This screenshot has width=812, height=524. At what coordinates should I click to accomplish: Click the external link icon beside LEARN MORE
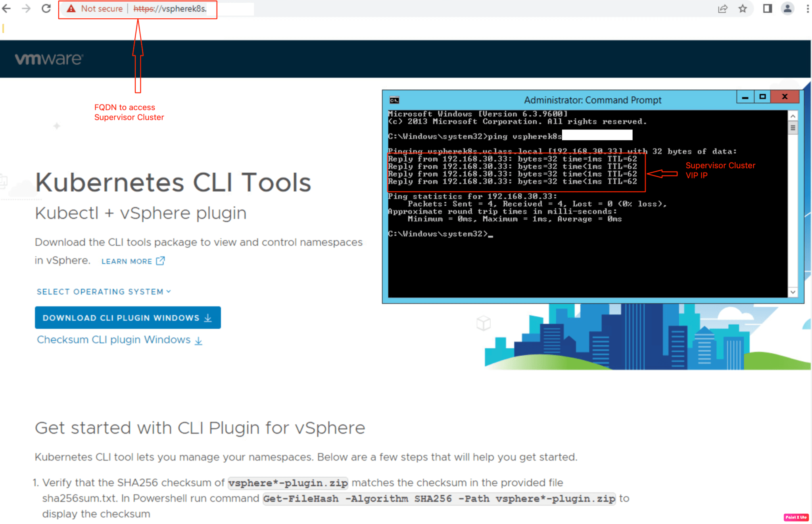pyautogui.click(x=160, y=260)
